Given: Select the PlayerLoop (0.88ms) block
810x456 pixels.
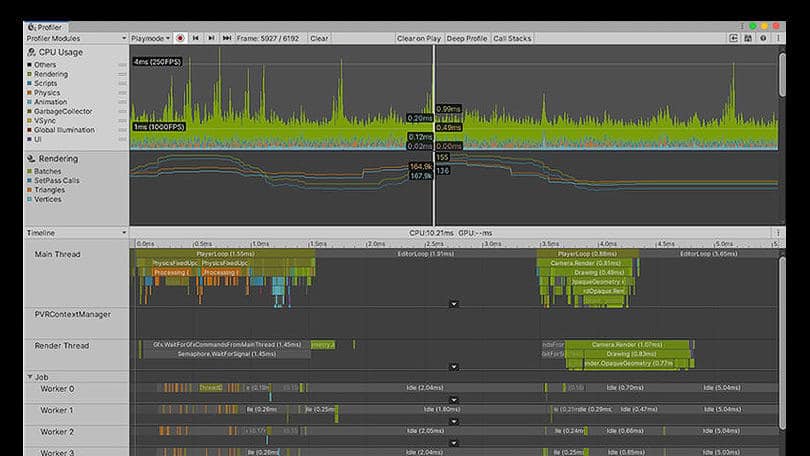Looking at the screenshot, I should (587, 254).
